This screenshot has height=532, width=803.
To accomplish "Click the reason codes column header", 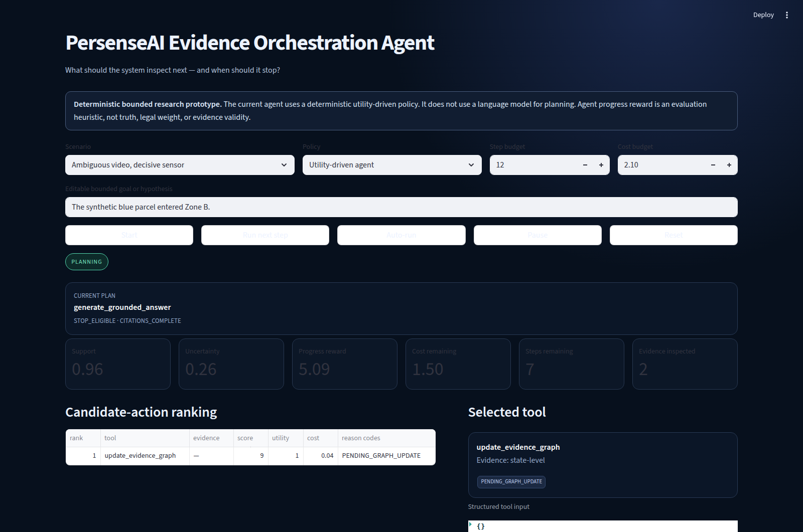I will pos(386,438).
